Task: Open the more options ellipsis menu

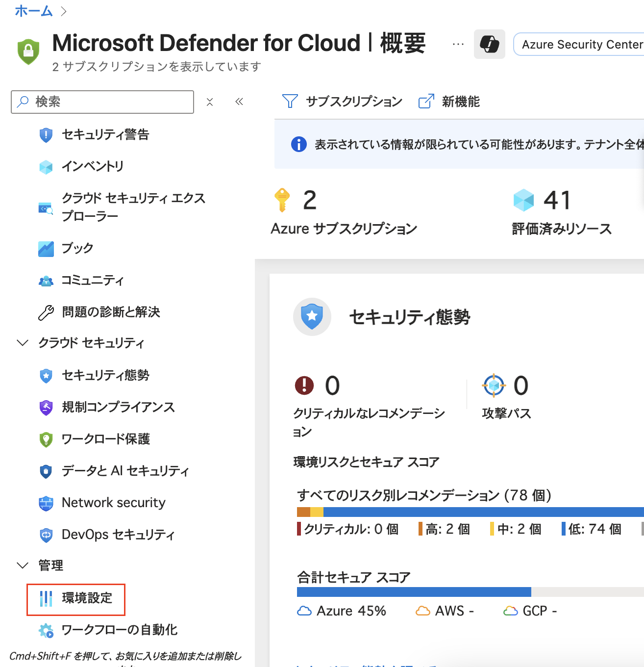Action: pos(458,44)
